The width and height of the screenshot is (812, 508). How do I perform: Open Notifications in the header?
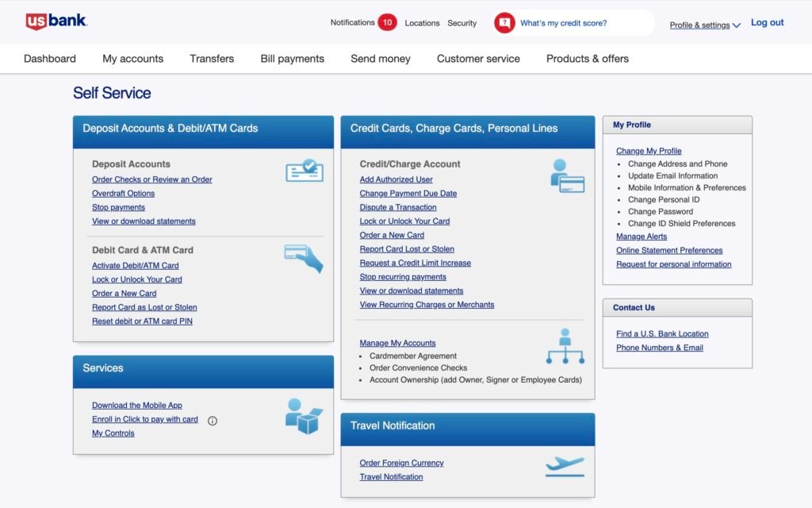(x=353, y=22)
